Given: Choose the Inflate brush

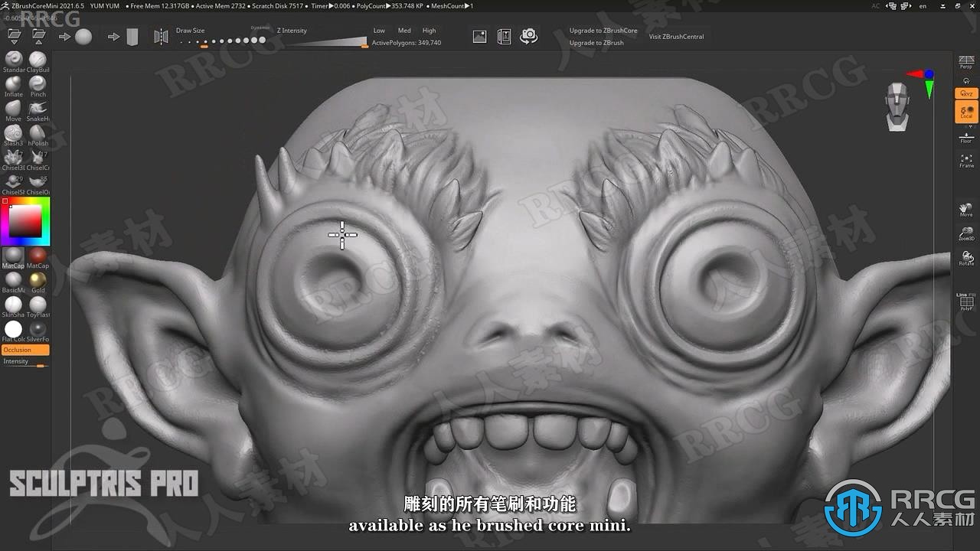Looking at the screenshot, I should point(14,87).
